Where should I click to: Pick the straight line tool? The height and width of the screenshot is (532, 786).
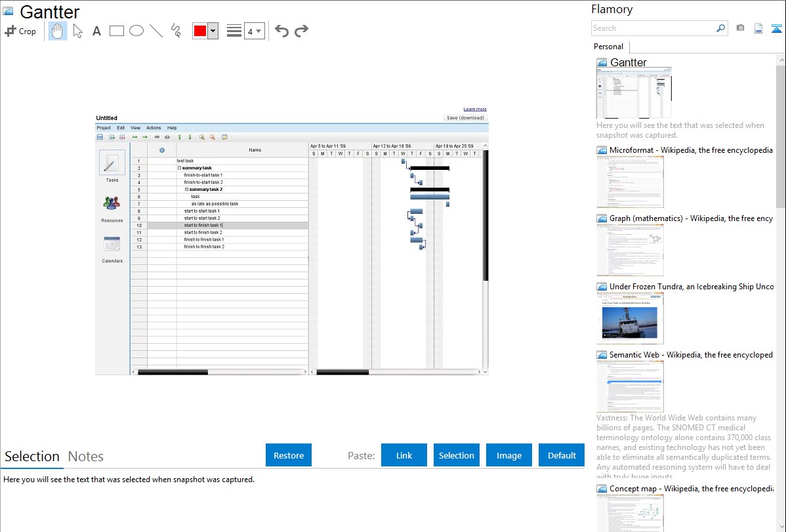(156, 31)
